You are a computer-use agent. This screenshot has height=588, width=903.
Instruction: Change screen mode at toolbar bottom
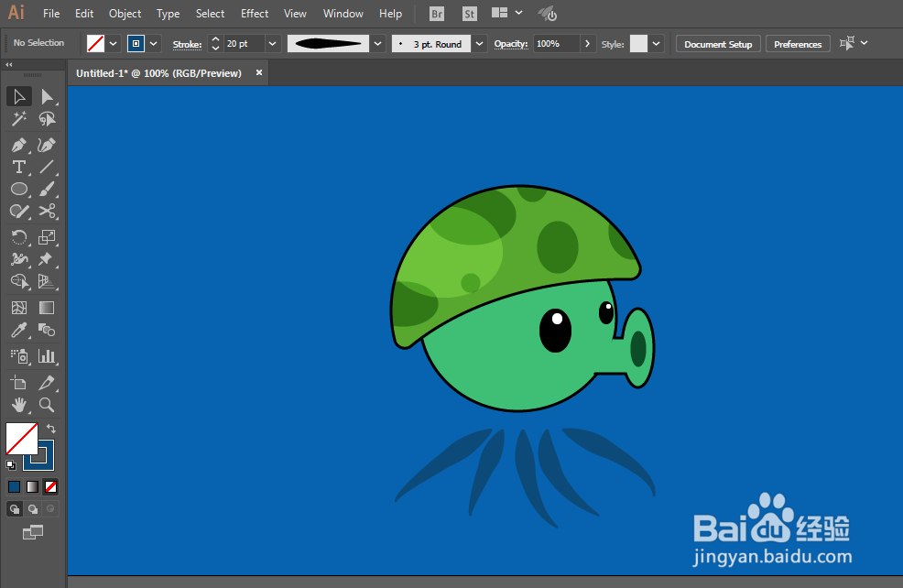[33, 533]
